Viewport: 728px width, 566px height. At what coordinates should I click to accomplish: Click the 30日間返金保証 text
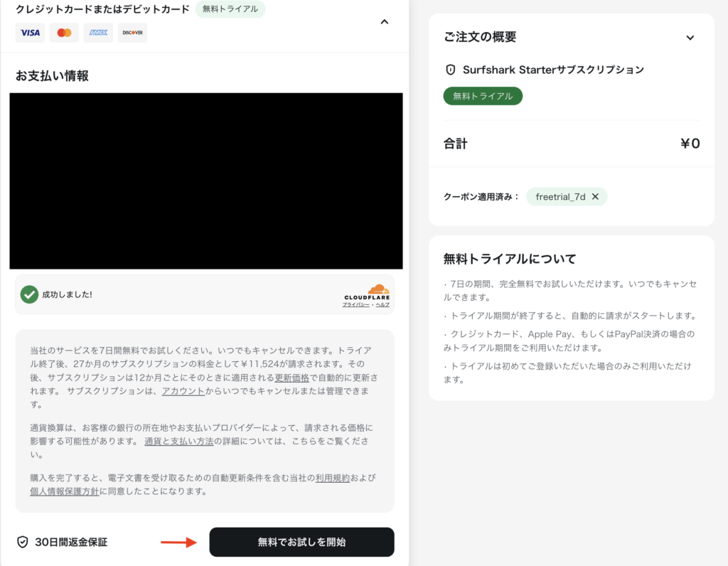[71, 542]
